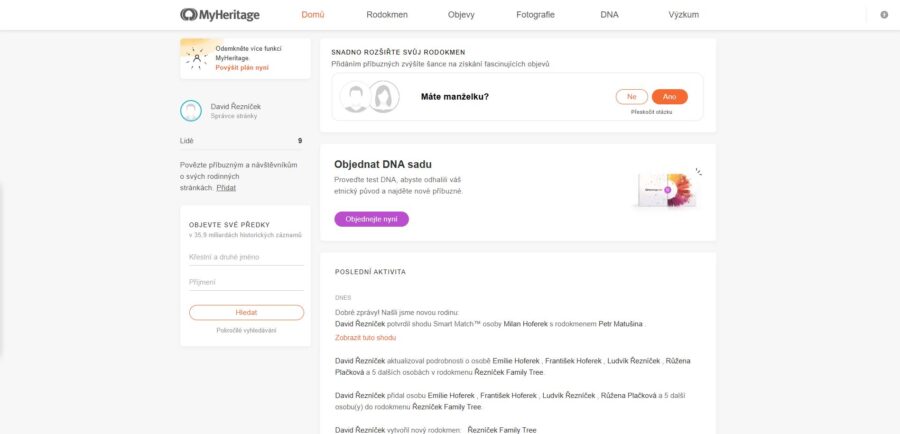Click Poslední aktivita heading
Image resolution: width=900 pixels, height=434 pixels.
370,272
